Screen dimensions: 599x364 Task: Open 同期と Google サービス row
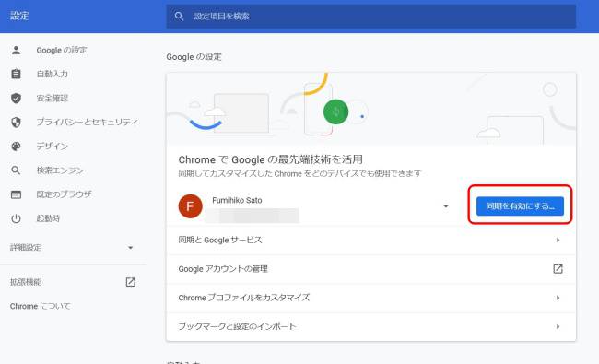(371, 240)
